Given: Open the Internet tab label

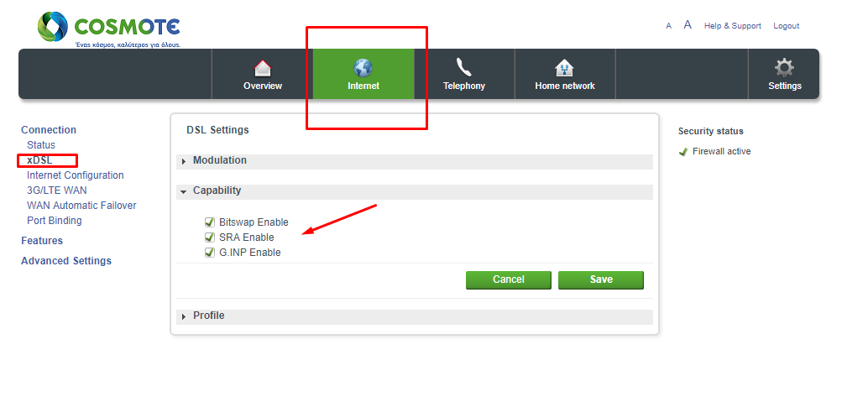Looking at the screenshot, I should [363, 86].
